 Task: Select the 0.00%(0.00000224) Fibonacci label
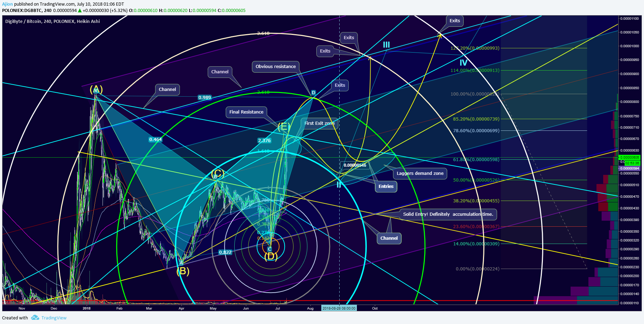pos(477,269)
